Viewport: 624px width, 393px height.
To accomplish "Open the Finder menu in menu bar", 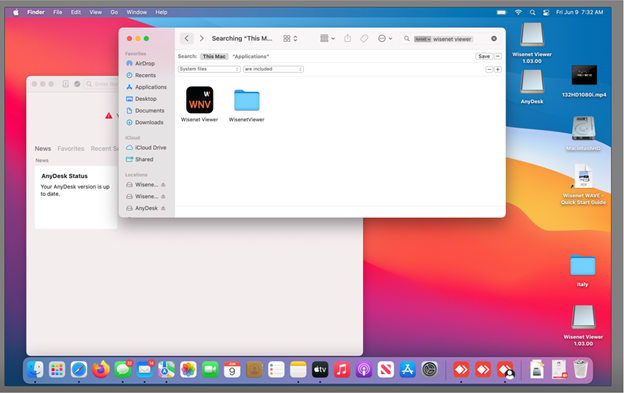I will [36, 12].
